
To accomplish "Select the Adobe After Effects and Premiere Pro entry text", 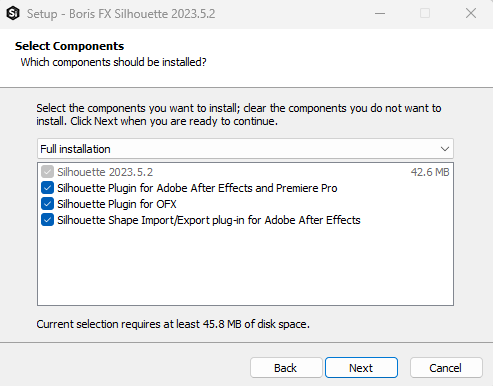I will pos(197,188).
